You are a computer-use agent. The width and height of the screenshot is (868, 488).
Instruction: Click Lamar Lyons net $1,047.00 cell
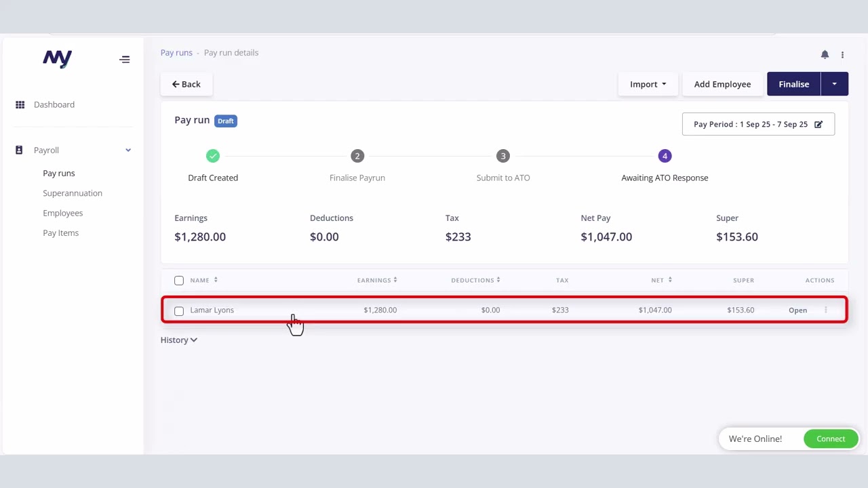tap(655, 310)
